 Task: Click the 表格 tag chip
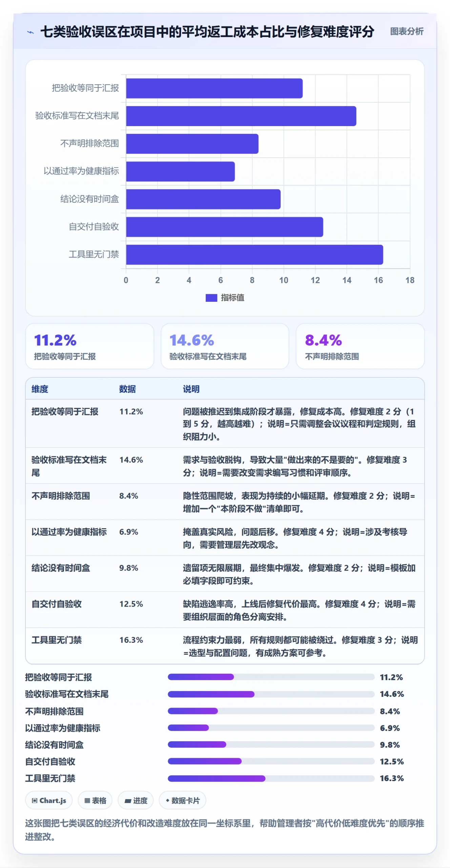(95, 800)
